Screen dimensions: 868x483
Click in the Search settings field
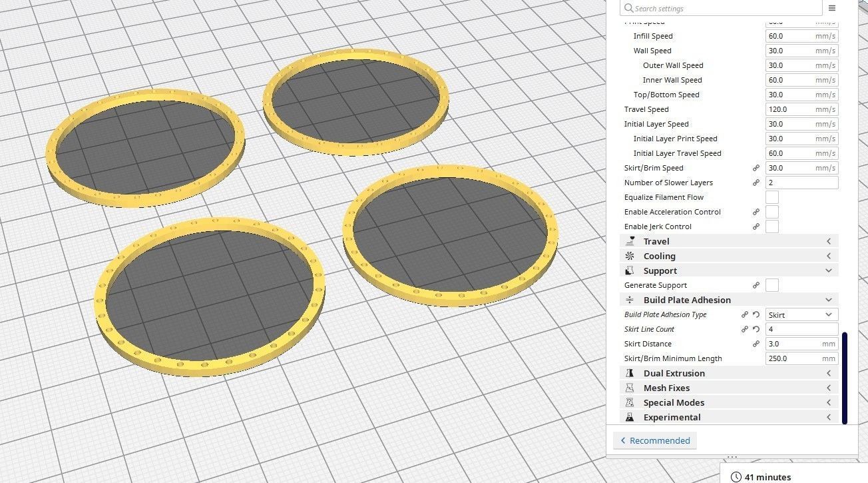click(721, 8)
